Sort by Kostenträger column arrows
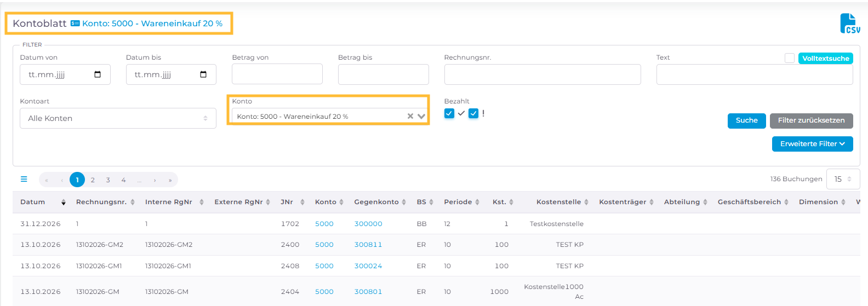This screenshot has width=868, height=306. 652,202
